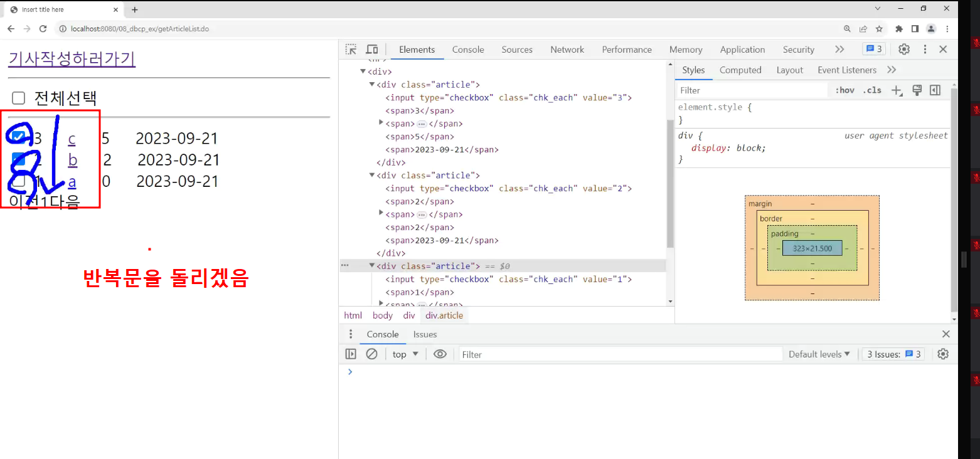The height and width of the screenshot is (459, 980).
Task: Show more DevTools panels via >> after Security
Action: pyautogui.click(x=839, y=50)
